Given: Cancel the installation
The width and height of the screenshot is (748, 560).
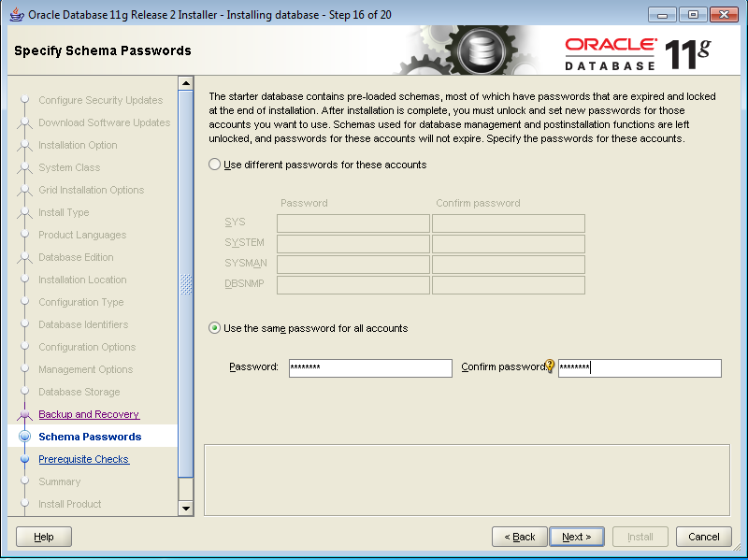Looking at the screenshot, I should click(x=704, y=537).
